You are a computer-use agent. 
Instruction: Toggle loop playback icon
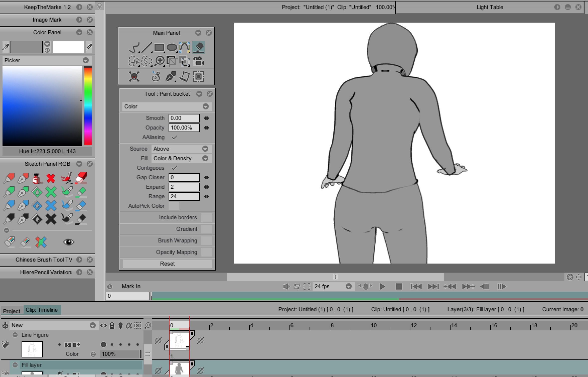(297, 286)
